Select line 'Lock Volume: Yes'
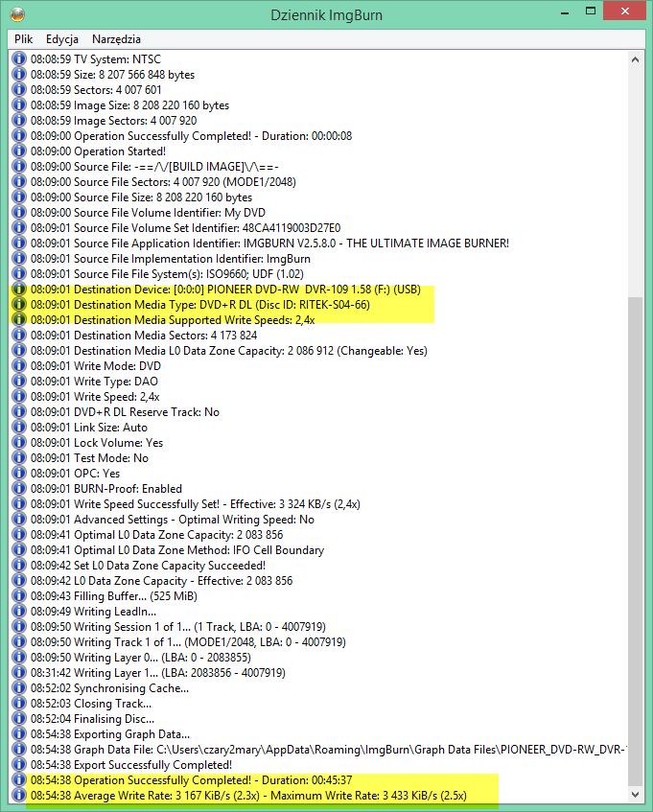This screenshot has height=812, width=653. tap(97, 443)
